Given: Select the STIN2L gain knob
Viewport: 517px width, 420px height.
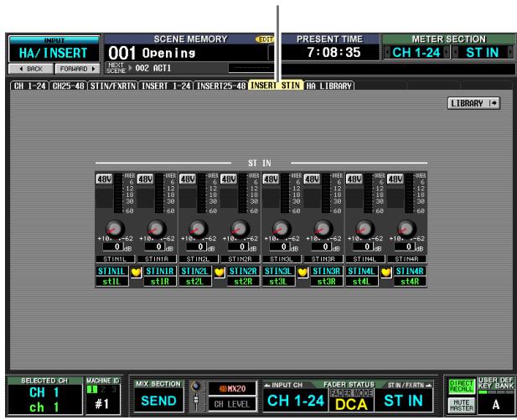Looking at the screenshot, I should 199,228.
